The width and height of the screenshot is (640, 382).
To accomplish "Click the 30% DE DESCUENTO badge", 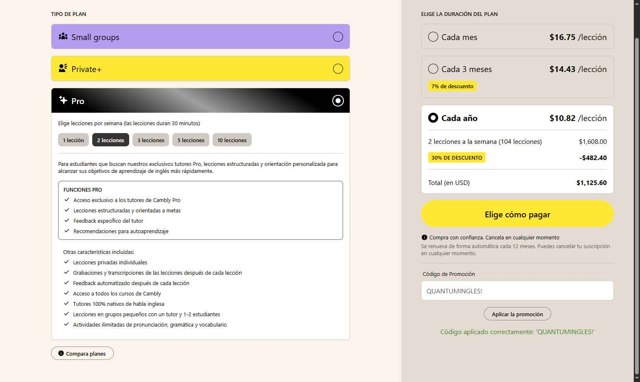I will [x=457, y=158].
